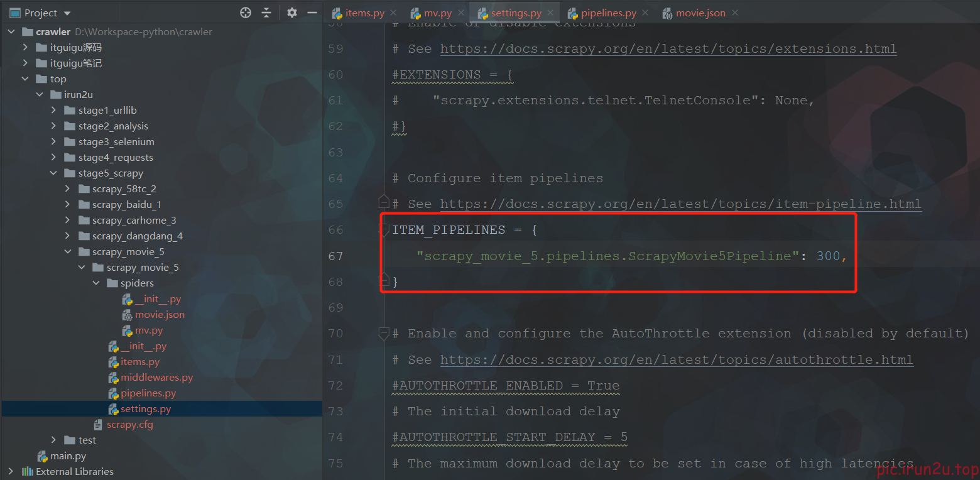Open scrapy.cfg from the project tree
Image resolution: width=980 pixels, height=480 pixels.
pyautogui.click(x=129, y=425)
